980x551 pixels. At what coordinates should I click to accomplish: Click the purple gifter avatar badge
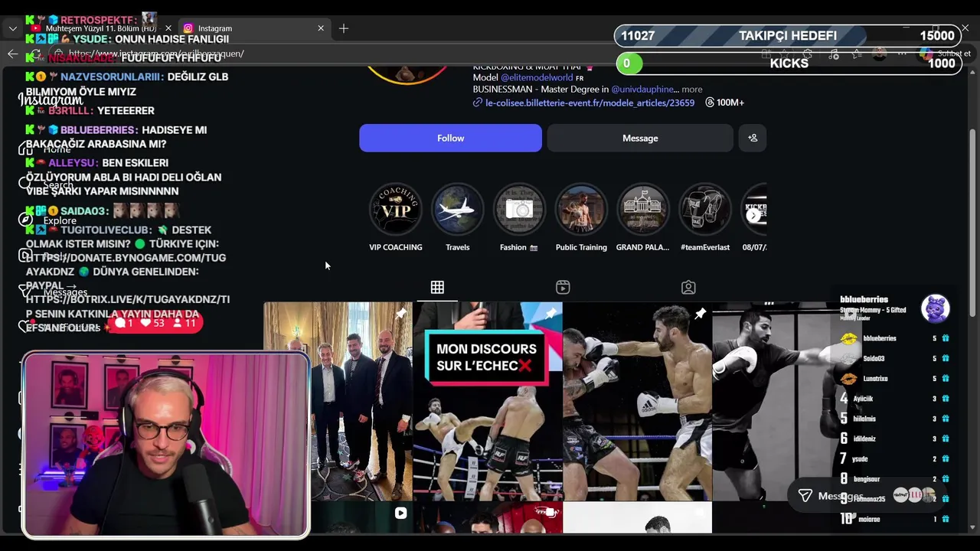[936, 308]
